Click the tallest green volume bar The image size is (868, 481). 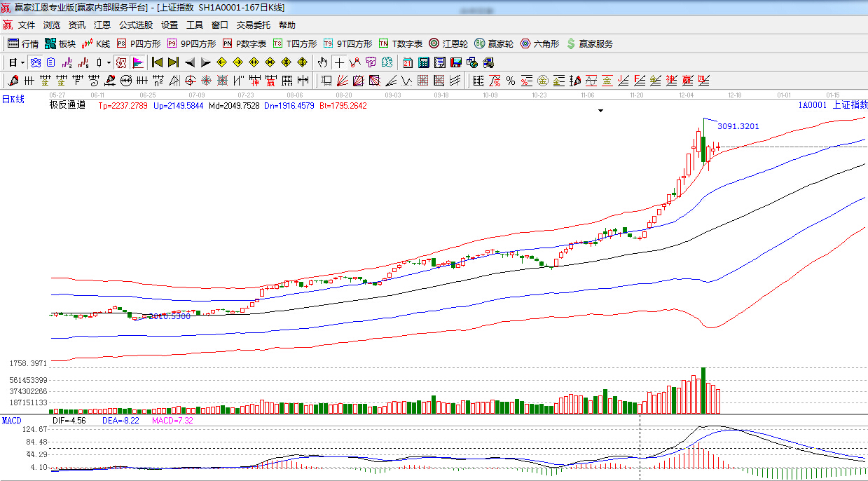coord(703,390)
